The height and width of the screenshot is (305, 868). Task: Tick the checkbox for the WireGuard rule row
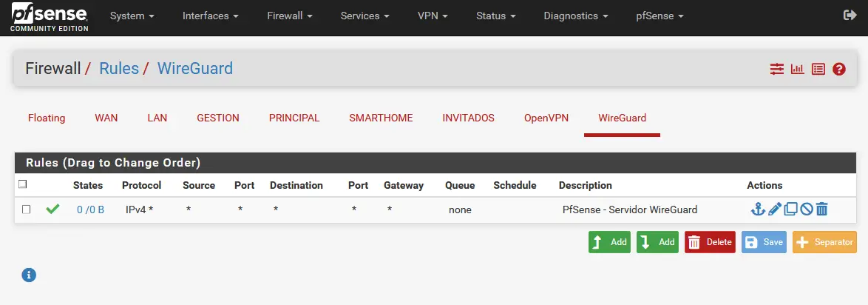click(26, 210)
